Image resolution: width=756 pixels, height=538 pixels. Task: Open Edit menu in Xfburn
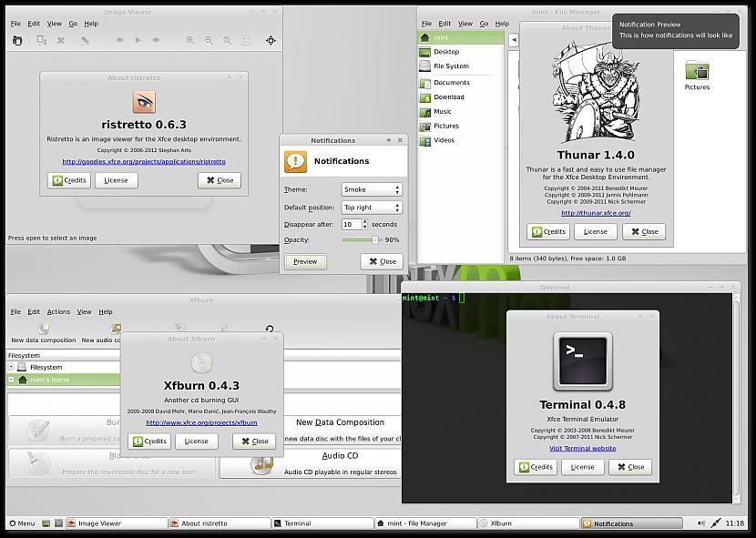[x=34, y=312]
